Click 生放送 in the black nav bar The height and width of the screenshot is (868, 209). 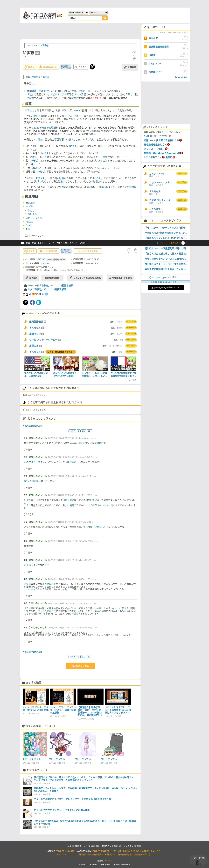click(41, 243)
